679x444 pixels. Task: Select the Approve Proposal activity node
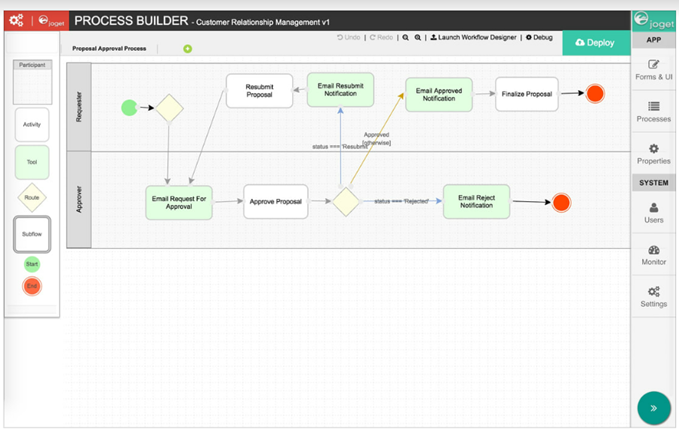point(275,201)
